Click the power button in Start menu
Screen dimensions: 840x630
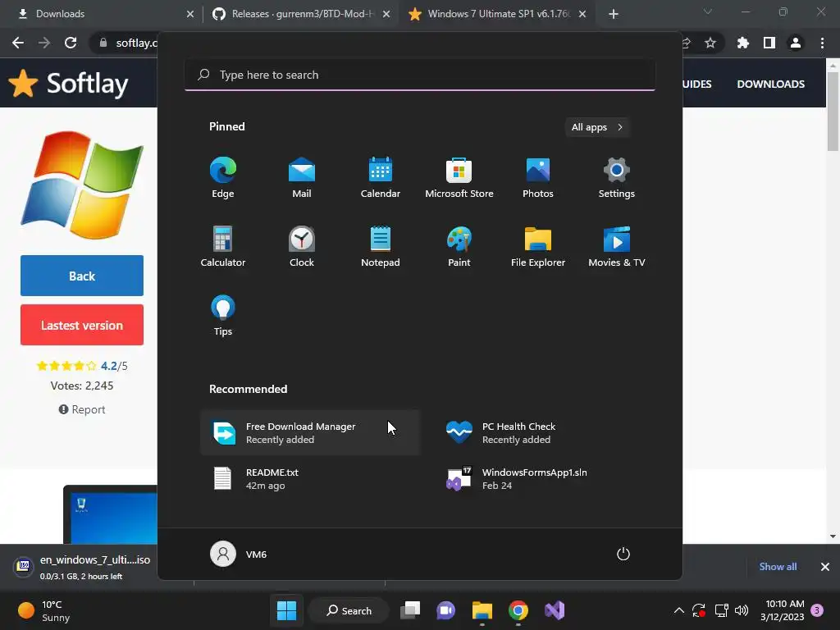pos(623,554)
